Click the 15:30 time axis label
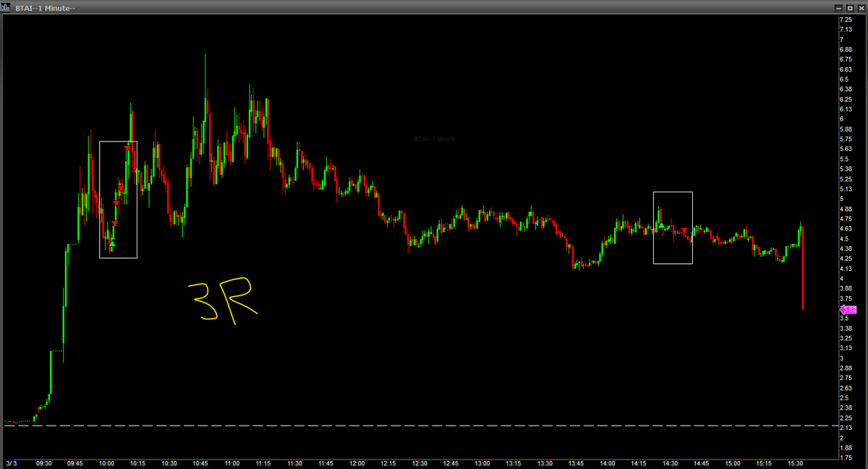This screenshot has height=469, width=868. click(x=796, y=463)
